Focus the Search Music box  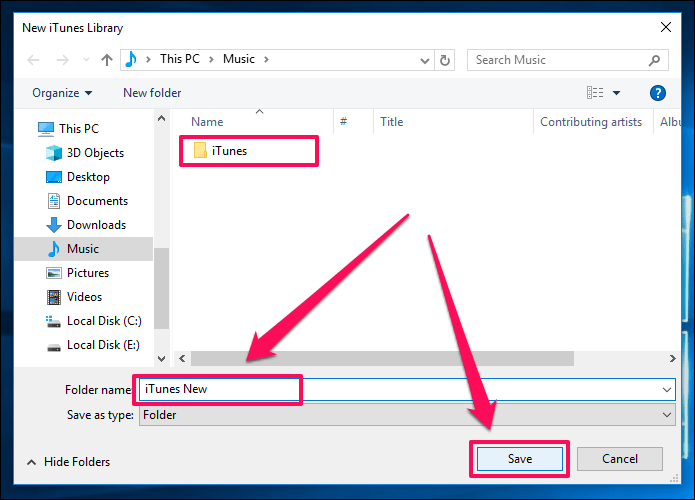point(568,60)
